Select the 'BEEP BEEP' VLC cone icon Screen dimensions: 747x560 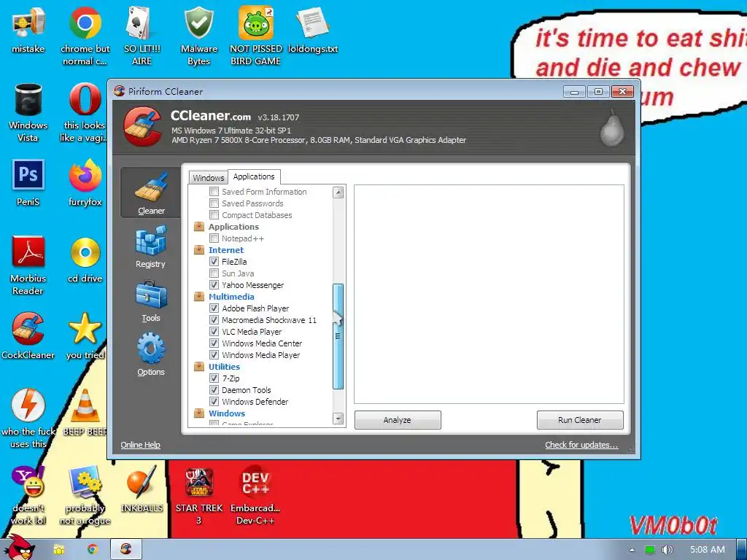coord(85,413)
